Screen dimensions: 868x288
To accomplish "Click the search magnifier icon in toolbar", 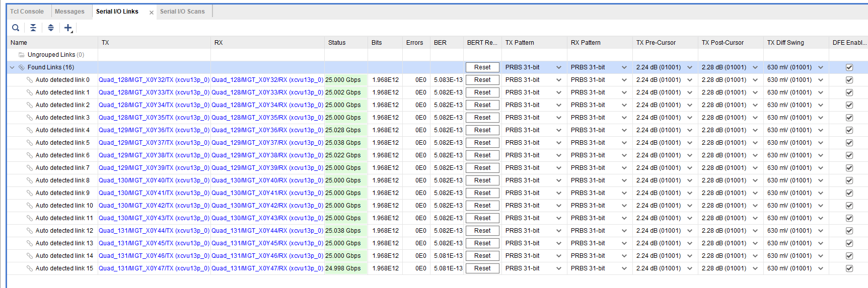I will [x=16, y=28].
